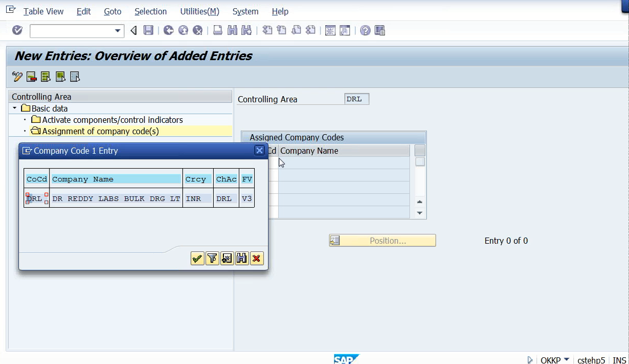Click the table scroll up arrow
Viewport: 629px width, 364px height.
point(420,202)
